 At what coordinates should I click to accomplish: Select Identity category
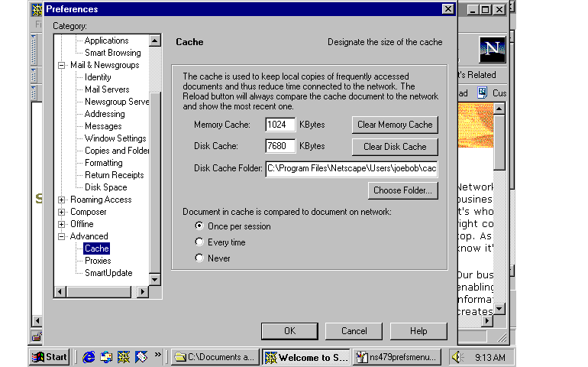pyautogui.click(x=98, y=77)
